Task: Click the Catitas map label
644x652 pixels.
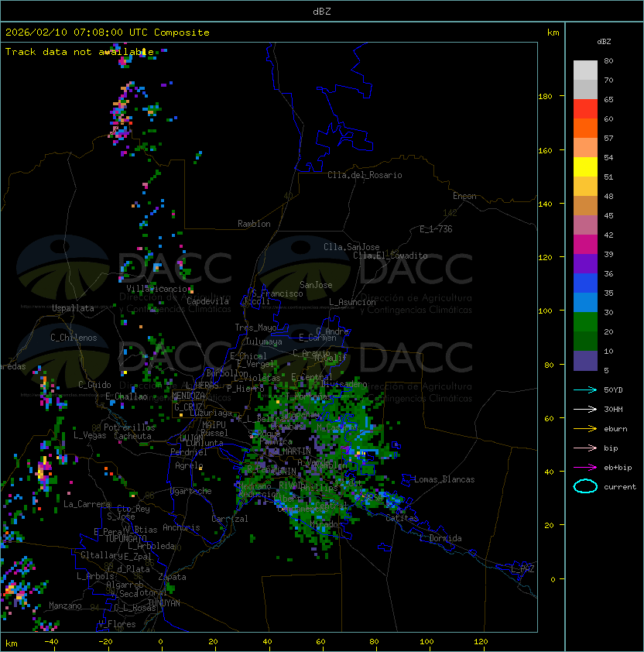Action: point(402,518)
